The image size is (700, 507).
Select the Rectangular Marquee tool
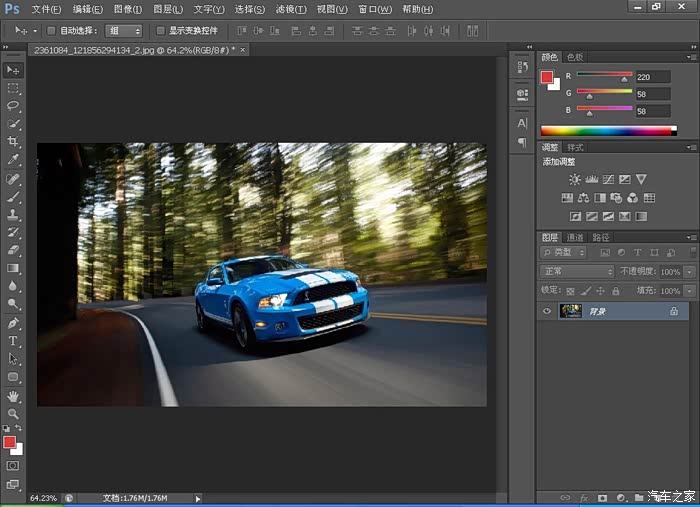tap(13, 88)
